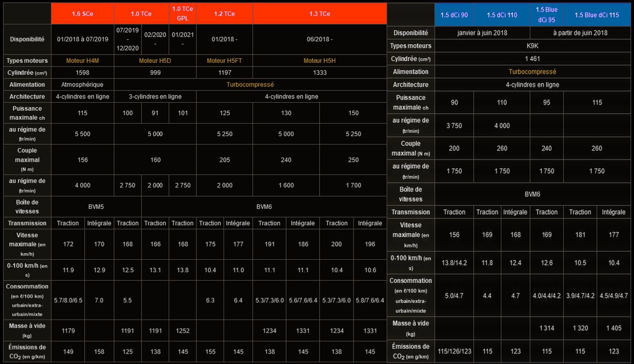Follow the Moteur H5FT link
This screenshot has width=634, height=364.
coord(224,61)
